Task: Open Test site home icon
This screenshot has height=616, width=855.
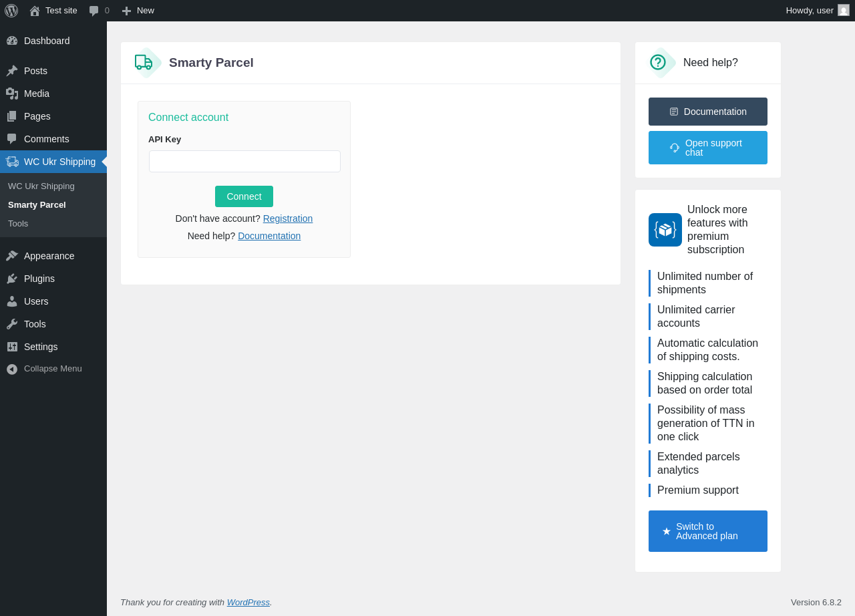Action: pyautogui.click(x=35, y=11)
